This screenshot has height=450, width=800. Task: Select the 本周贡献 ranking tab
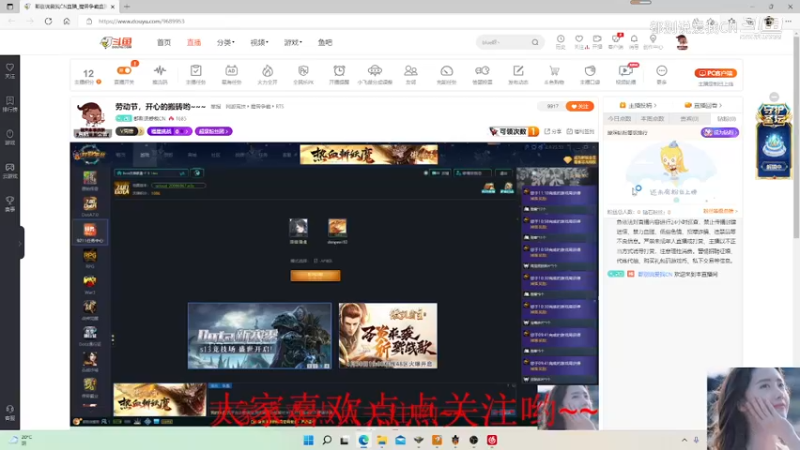point(653,118)
